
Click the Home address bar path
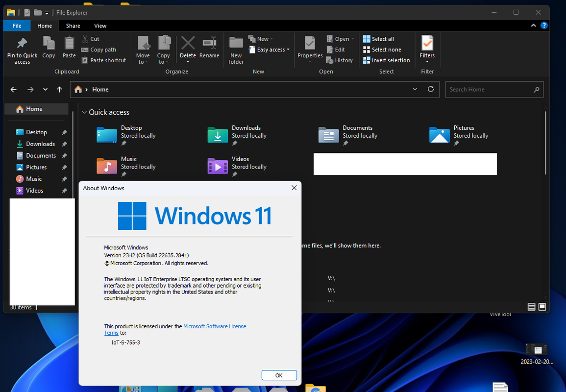(x=100, y=90)
